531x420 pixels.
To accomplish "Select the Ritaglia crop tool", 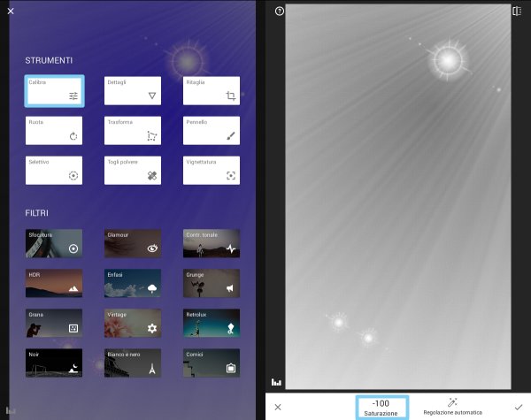I will [212, 91].
